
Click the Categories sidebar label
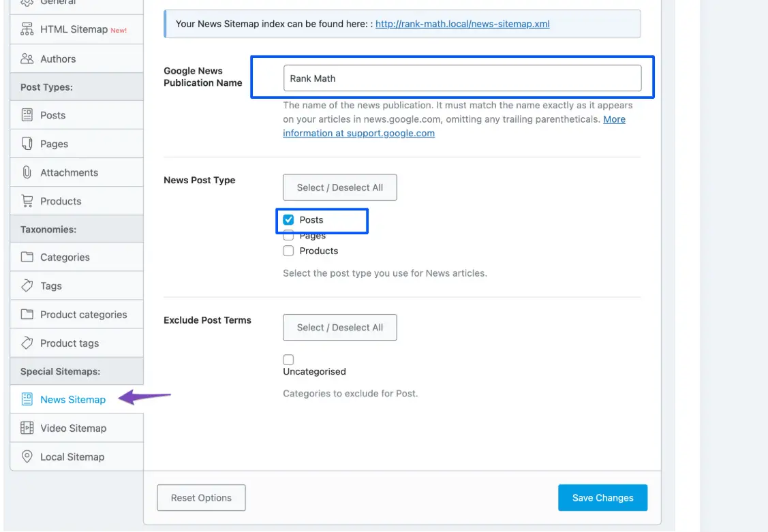(65, 257)
